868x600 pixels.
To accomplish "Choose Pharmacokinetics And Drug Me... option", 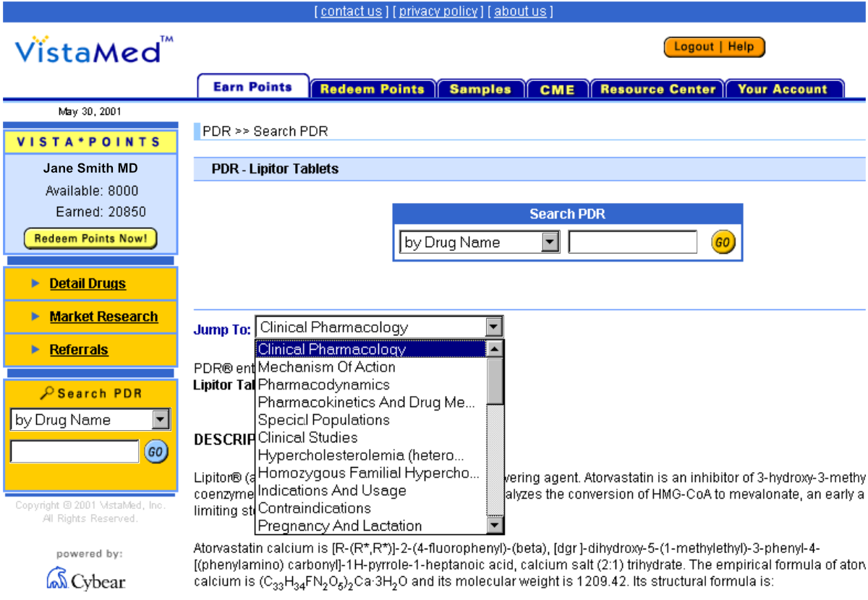I will [371, 402].
